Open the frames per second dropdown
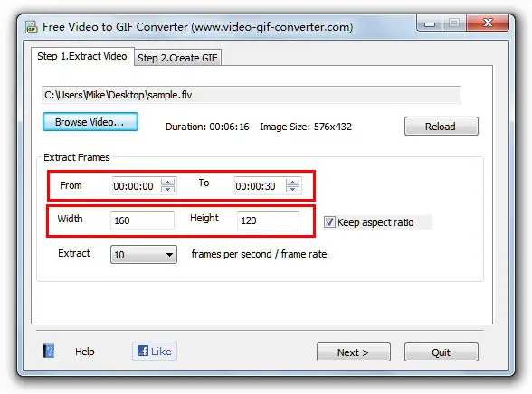The width and height of the screenshot is (532, 394). tap(144, 255)
